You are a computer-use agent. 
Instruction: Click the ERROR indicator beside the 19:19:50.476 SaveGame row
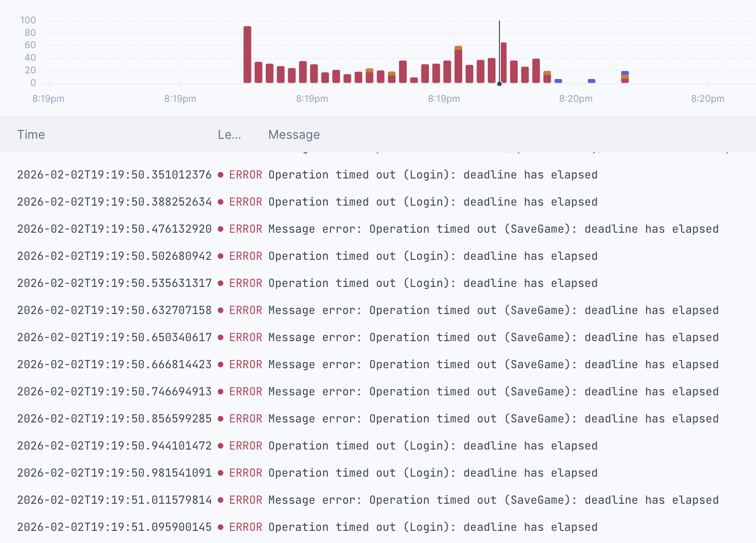[x=221, y=229]
